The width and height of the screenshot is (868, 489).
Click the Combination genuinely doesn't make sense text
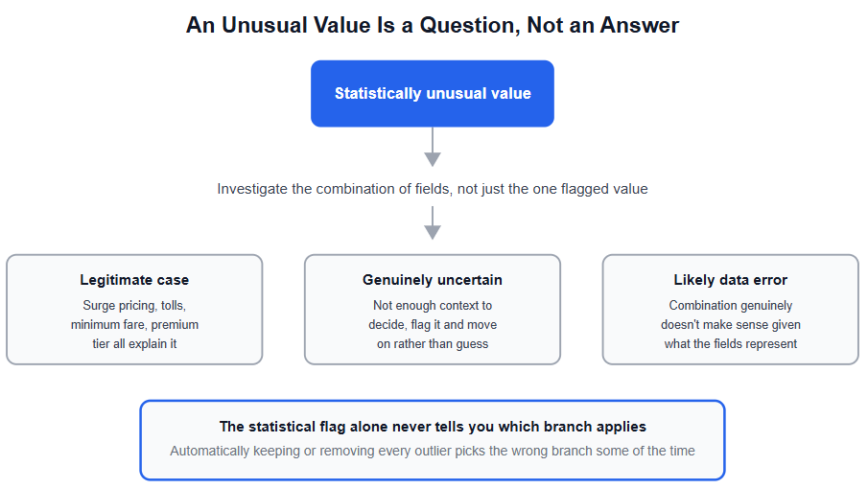(730, 325)
